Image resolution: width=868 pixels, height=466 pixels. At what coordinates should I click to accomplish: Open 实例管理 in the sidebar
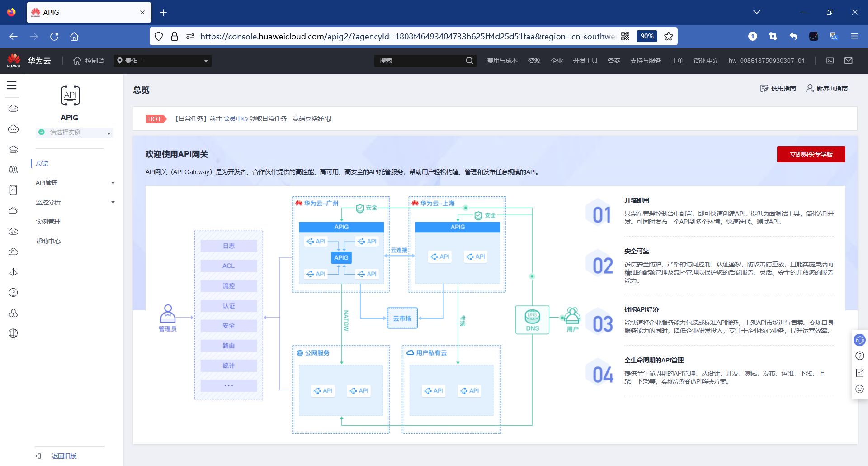pos(48,222)
